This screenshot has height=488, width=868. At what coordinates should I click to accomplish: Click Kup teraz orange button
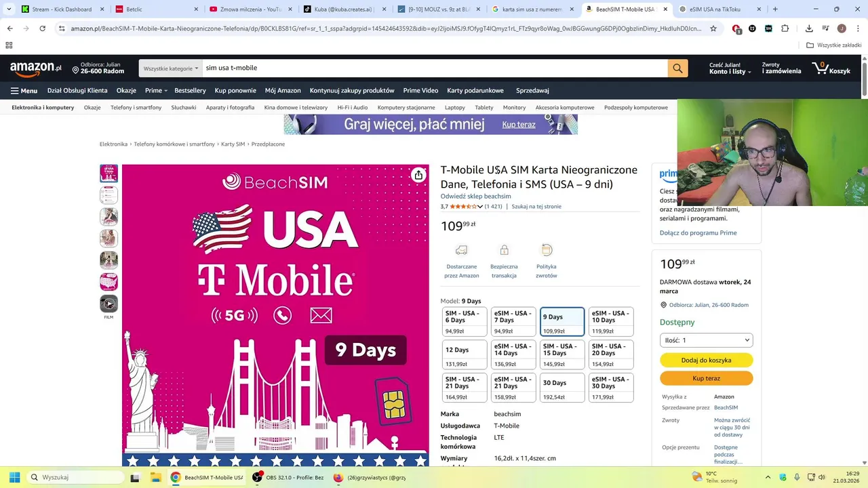coord(707,378)
